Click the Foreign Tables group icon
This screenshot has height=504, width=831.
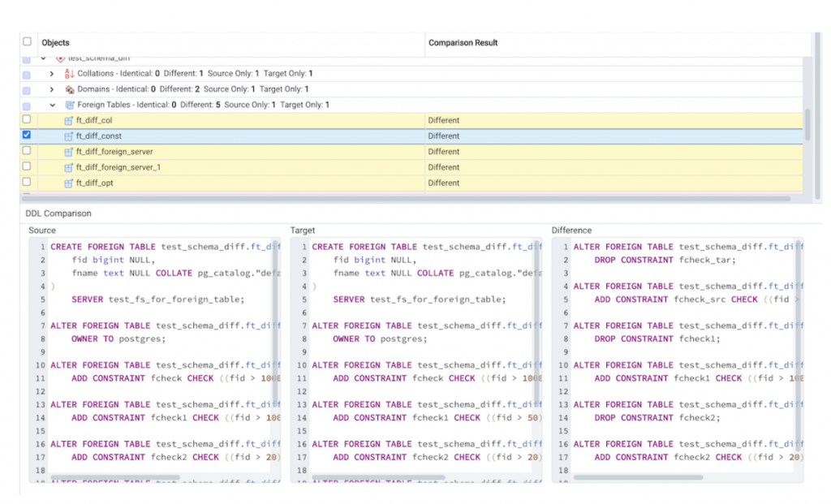click(x=68, y=105)
